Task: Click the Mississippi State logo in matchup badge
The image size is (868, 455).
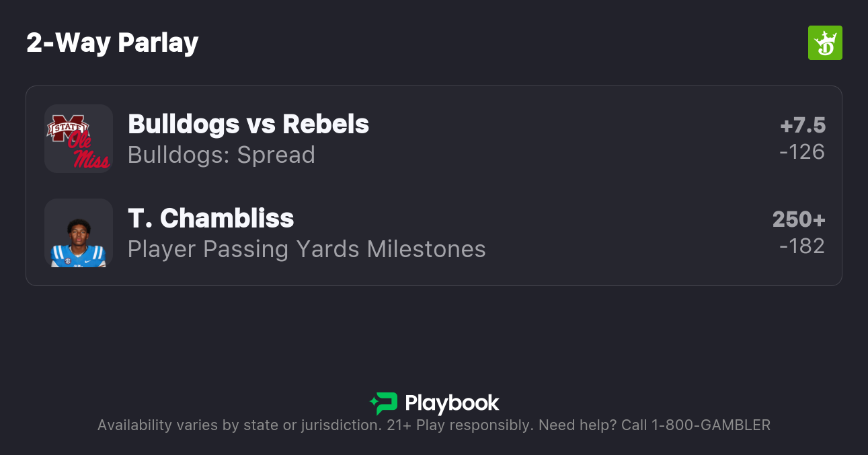Action: click(x=67, y=128)
